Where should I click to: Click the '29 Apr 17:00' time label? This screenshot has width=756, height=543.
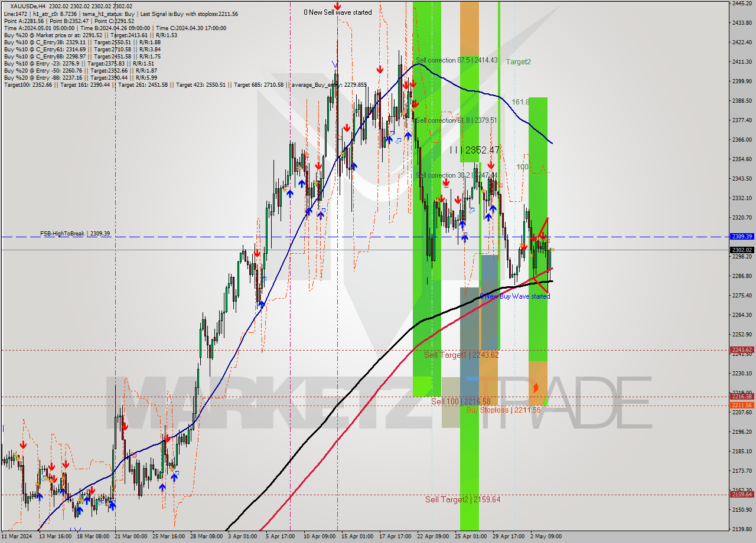pos(508,537)
